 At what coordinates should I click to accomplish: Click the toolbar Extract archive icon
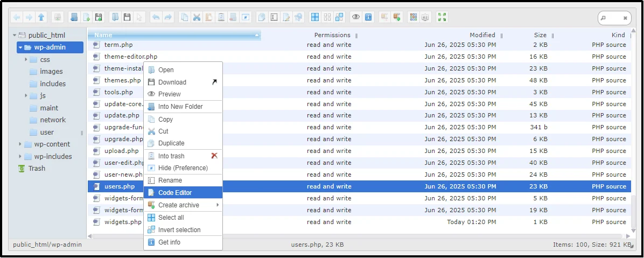(x=384, y=17)
